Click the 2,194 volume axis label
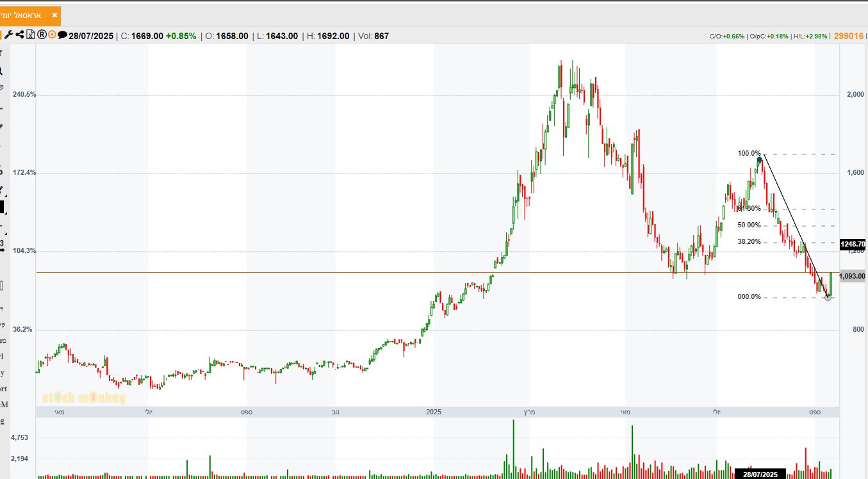The height and width of the screenshot is (479, 868). [20, 459]
